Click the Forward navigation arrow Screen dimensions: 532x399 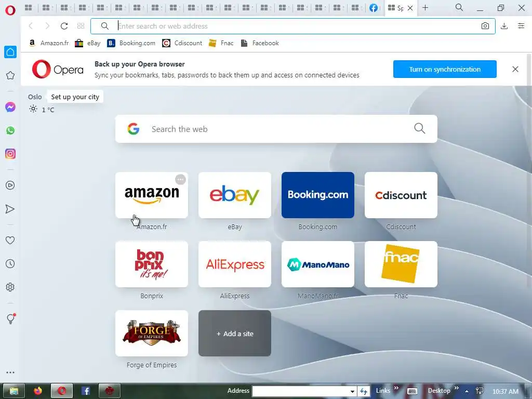(47, 26)
